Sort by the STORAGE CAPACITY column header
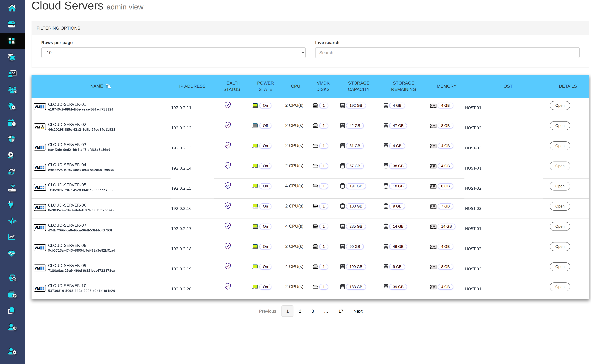Viewport: 591px width, 364px height. [x=359, y=86]
